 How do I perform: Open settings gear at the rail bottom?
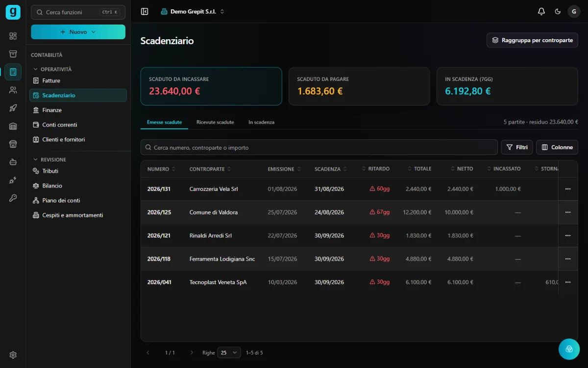[x=13, y=355]
